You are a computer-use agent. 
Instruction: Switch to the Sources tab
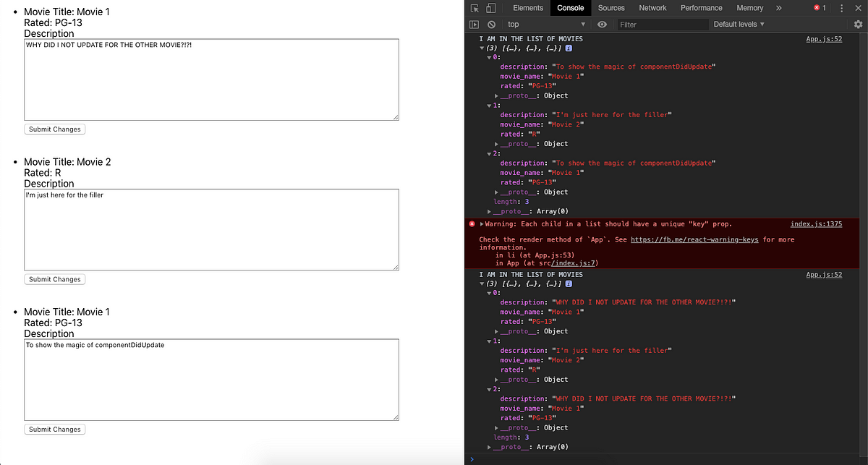611,8
